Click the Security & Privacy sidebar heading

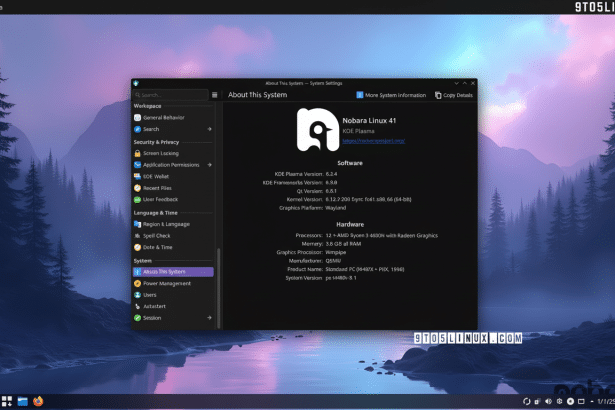pyautogui.click(x=156, y=142)
